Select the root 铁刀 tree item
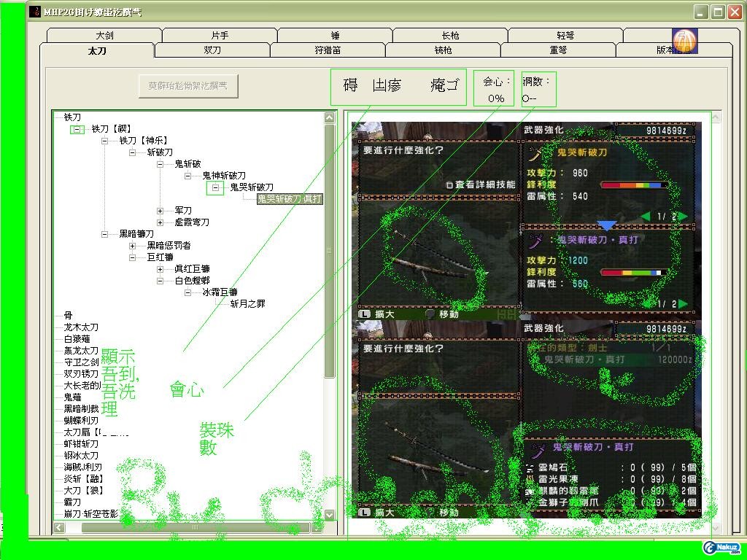Screen dimensions: 747x560 point(72,117)
